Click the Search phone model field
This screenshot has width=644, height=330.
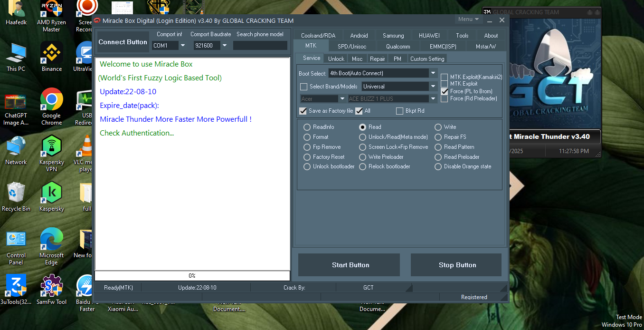click(x=260, y=46)
